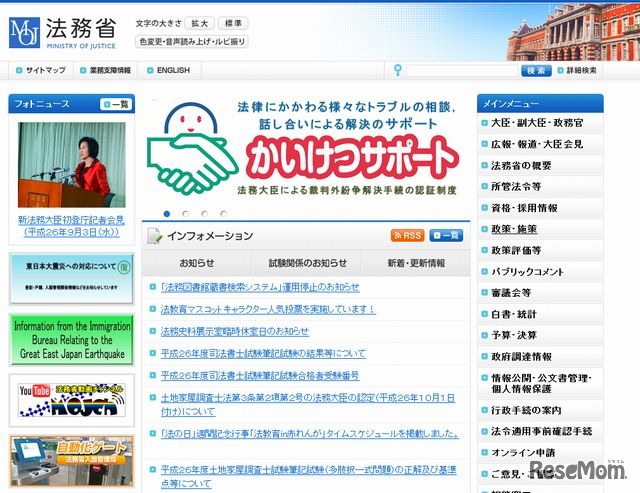
Task: Open 土地家屋調査士試験 正解及び基準点 link
Action: coord(309,477)
